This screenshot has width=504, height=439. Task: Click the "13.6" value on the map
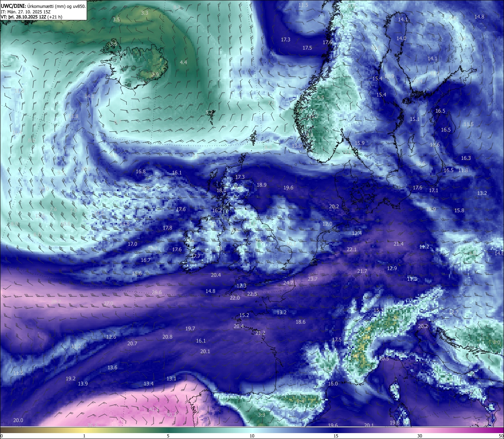click(x=112, y=367)
